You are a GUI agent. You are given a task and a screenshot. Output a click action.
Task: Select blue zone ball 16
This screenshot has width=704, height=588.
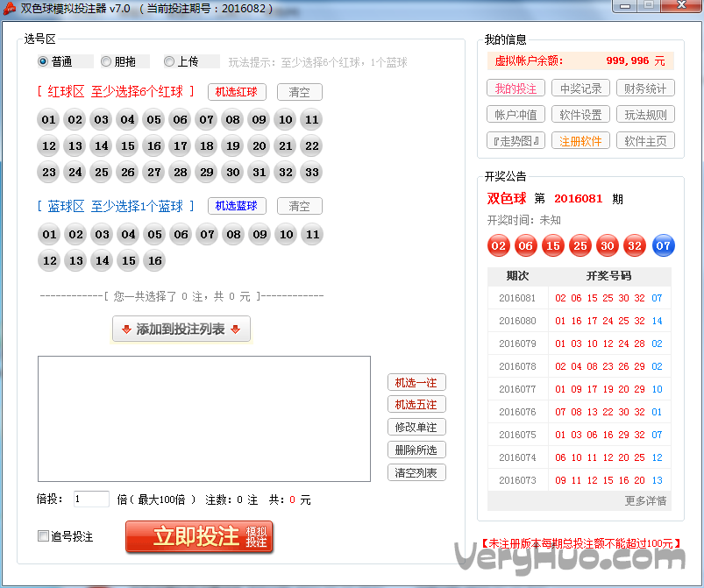[x=154, y=261]
